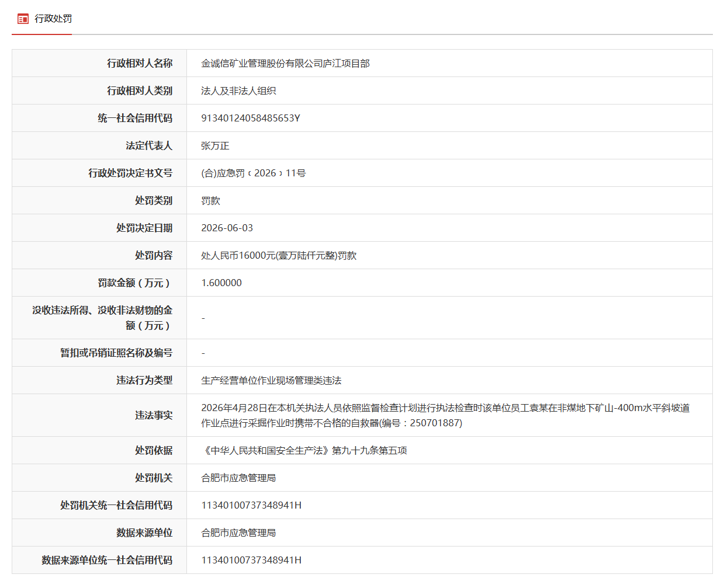Select 11340100737348941H in the 数据来源单位统一社会信用代码 row
Screen dimensions: 717x588
point(251,560)
